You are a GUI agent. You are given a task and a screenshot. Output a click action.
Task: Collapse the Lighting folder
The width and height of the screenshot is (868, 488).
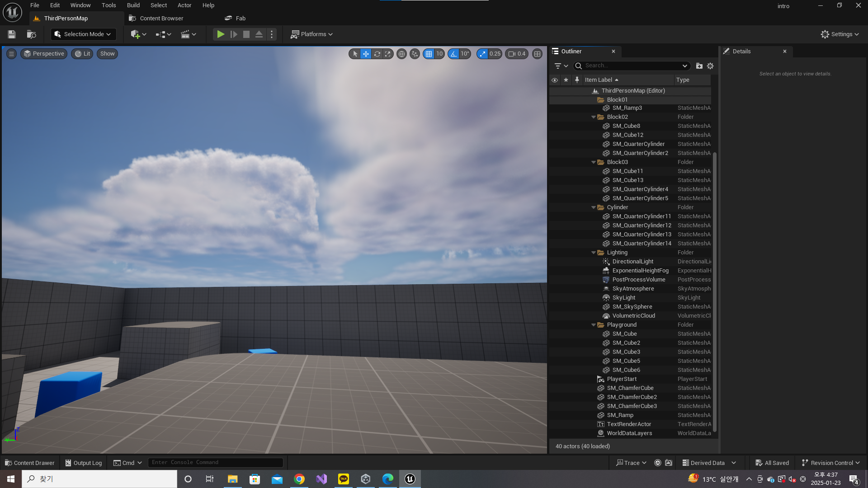594,253
